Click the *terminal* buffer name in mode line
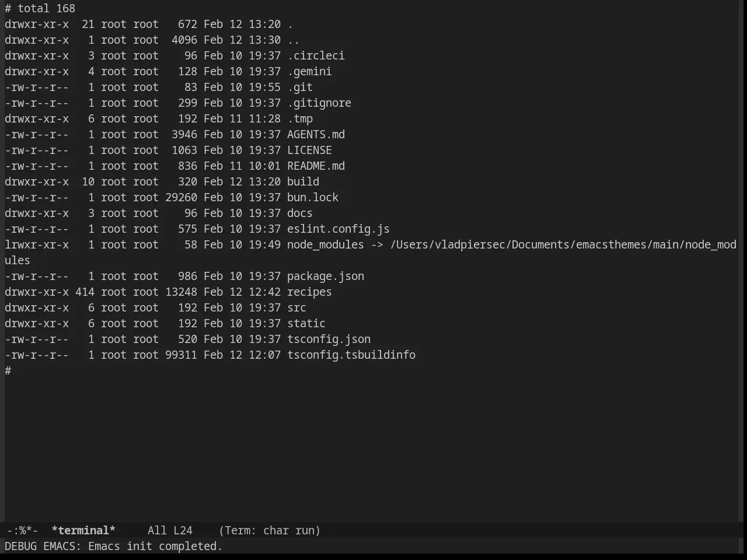 (x=83, y=530)
